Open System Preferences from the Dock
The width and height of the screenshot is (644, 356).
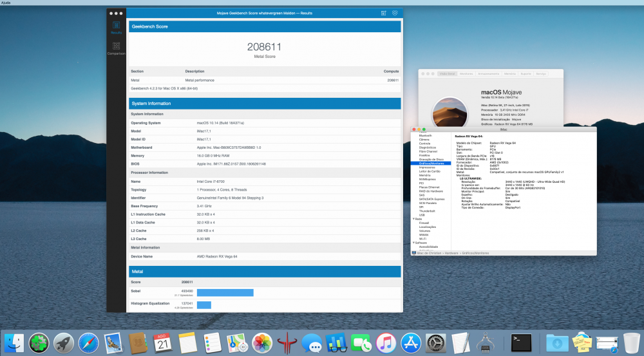click(435, 343)
